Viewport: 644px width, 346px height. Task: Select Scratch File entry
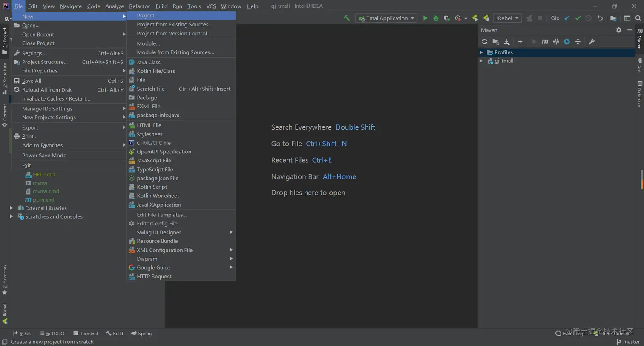181,89
